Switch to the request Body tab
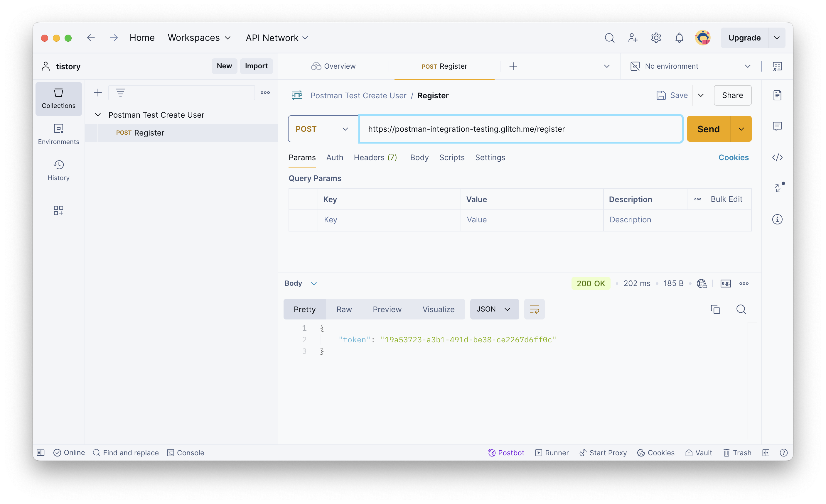Viewport: 826px width, 504px height. coord(419,158)
